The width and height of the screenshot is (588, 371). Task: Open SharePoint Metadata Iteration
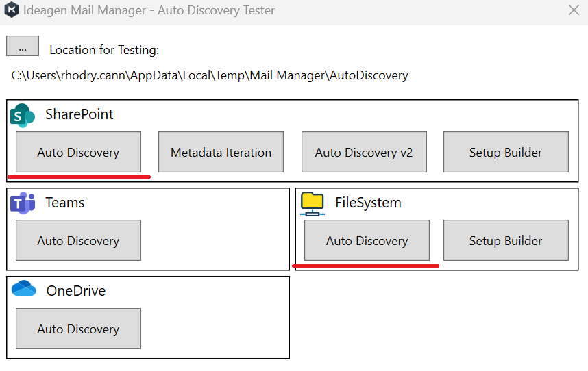tap(221, 152)
